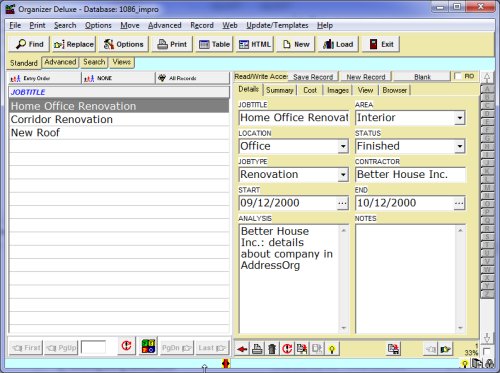Switch to the Browser tab
The width and height of the screenshot is (500, 373).
pyautogui.click(x=395, y=90)
